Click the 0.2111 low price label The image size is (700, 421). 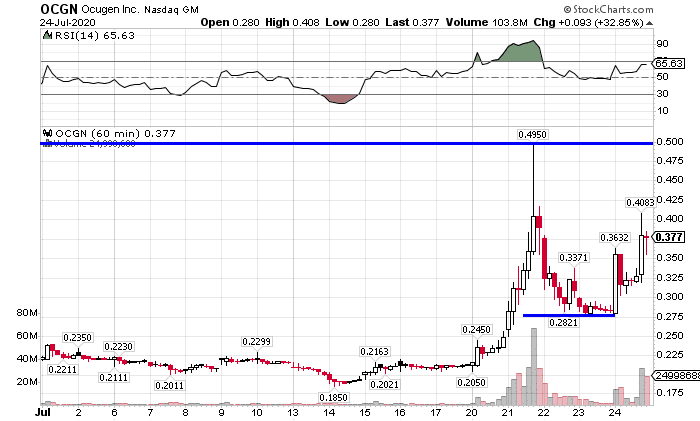click(113, 378)
